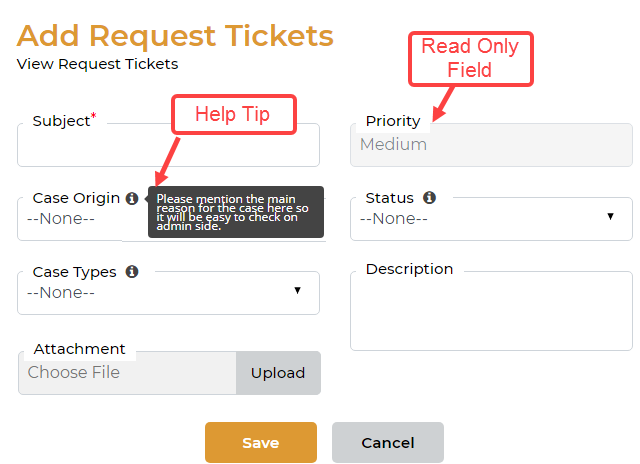This screenshot has width=640, height=464.
Task: Focus the Subject text field
Action: [168, 148]
